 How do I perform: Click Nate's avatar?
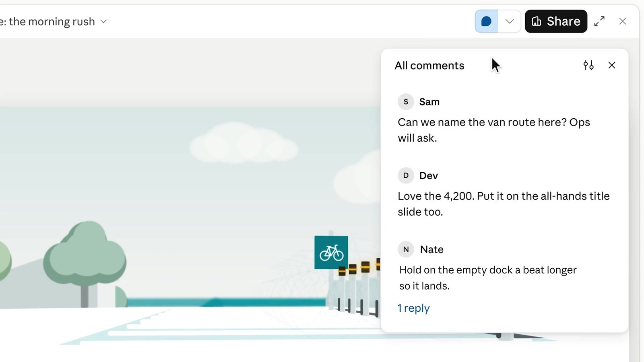pos(406,249)
